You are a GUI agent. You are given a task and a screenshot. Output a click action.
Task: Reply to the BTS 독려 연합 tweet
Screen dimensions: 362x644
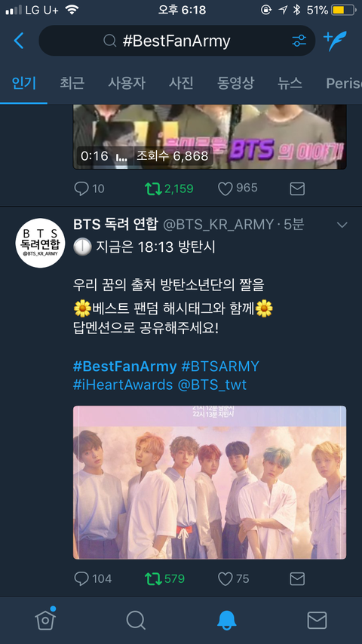coord(81,578)
